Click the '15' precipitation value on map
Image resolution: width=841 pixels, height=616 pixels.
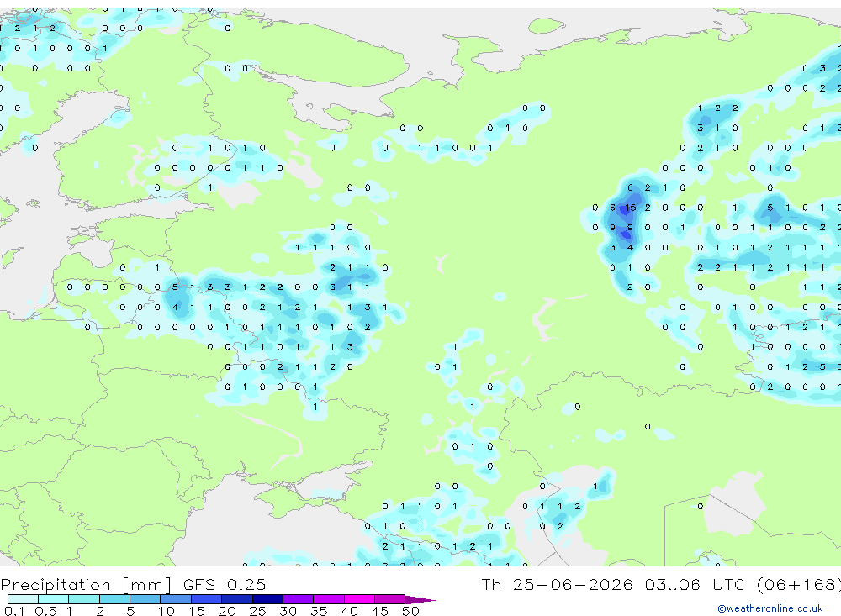click(x=630, y=208)
